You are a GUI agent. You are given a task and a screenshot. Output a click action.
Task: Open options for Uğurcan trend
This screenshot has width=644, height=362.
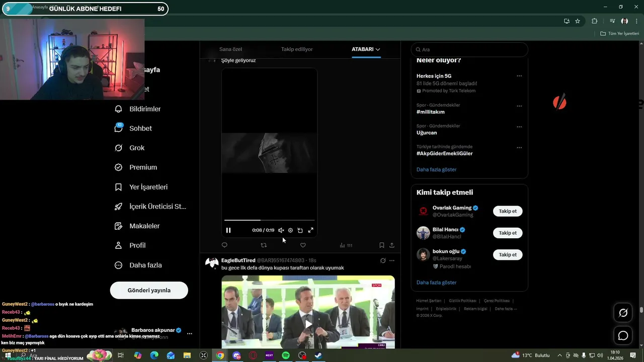(519, 127)
